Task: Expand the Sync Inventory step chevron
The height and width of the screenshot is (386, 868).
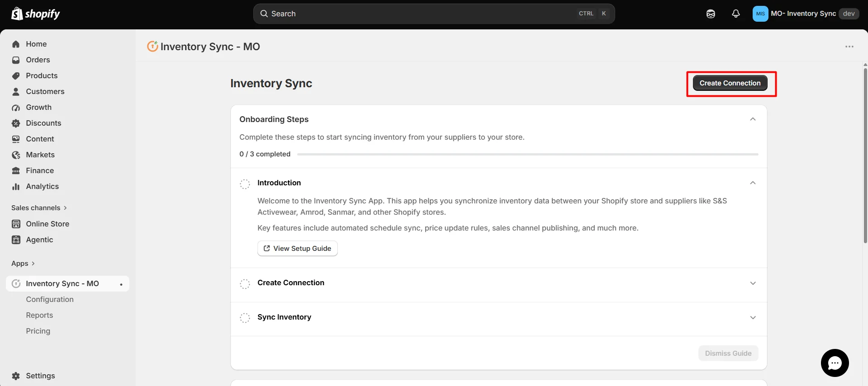Action: (753, 318)
